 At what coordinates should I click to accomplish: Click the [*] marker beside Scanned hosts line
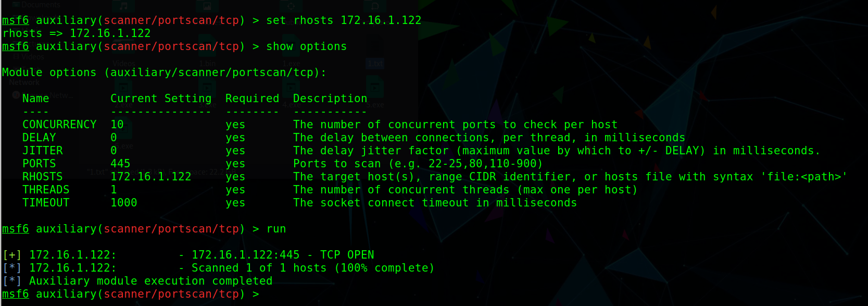12,268
